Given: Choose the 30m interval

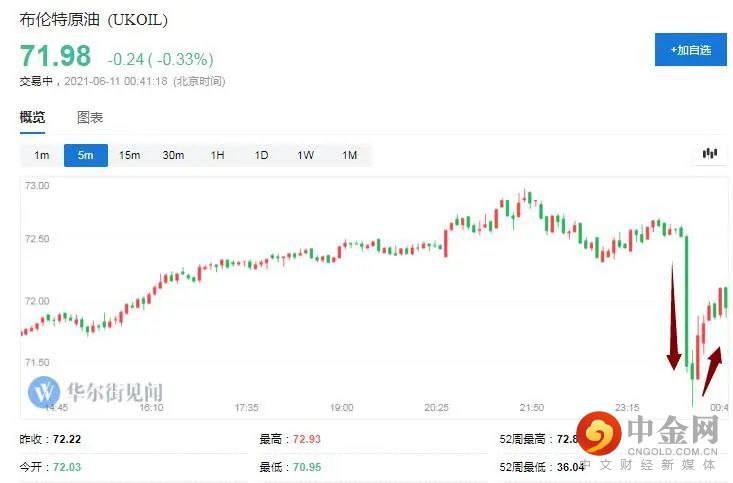Looking at the screenshot, I should pyautogui.click(x=173, y=155).
